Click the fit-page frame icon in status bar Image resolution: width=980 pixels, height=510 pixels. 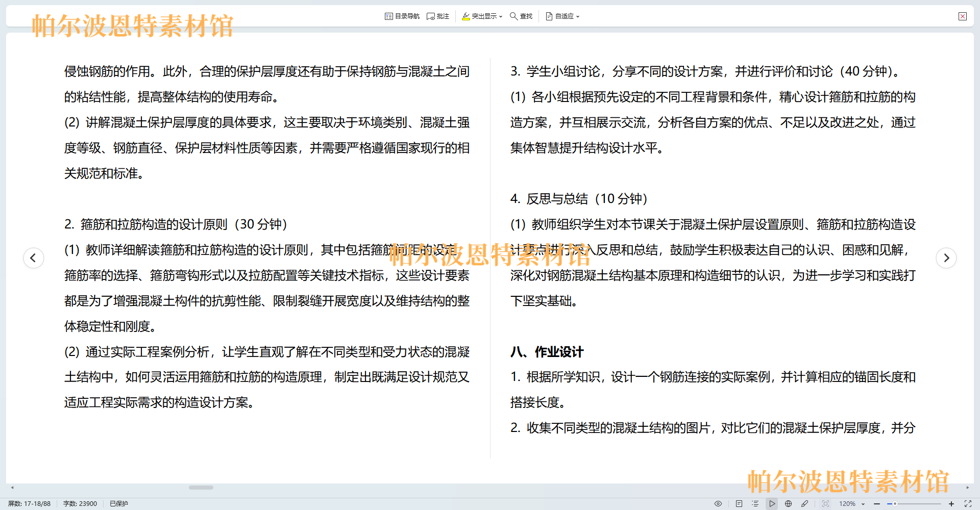tap(825, 503)
